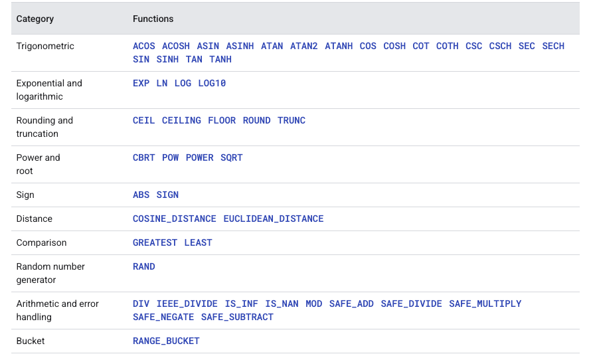The width and height of the screenshot is (589, 364).
Task: Open the SECH function reference
Action: click(553, 46)
